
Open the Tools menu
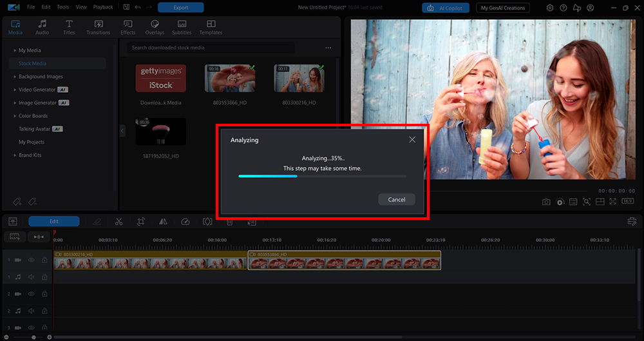pyautogui.click(x=63, y=7)
